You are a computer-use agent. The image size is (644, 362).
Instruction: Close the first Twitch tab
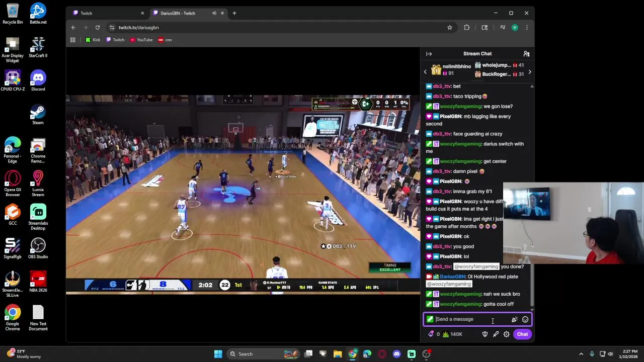[x=142, y=13]
